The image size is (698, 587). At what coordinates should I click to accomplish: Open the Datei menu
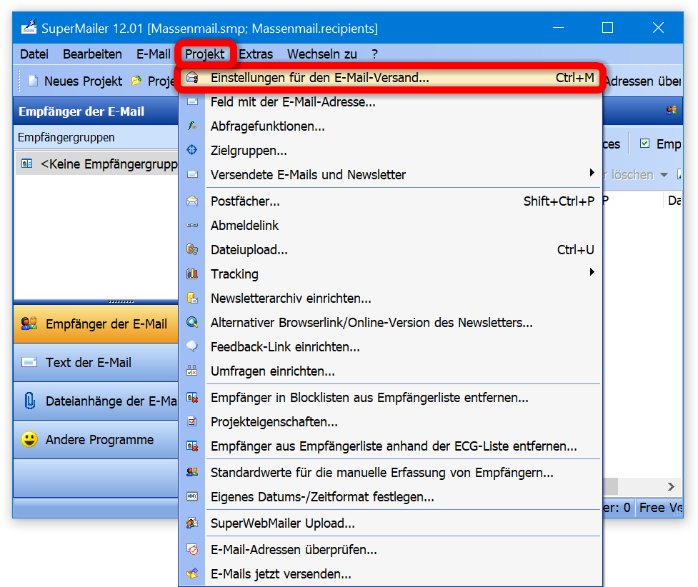pos(34,54)
